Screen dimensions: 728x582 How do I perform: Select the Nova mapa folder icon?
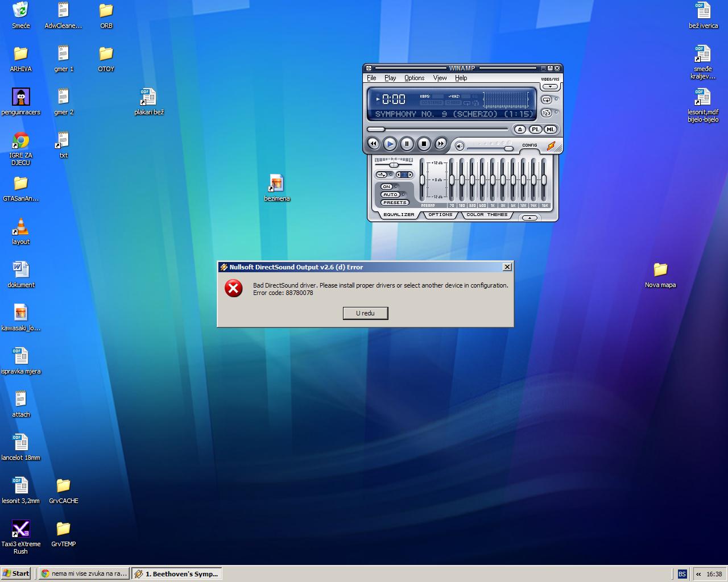pos(660,275)
